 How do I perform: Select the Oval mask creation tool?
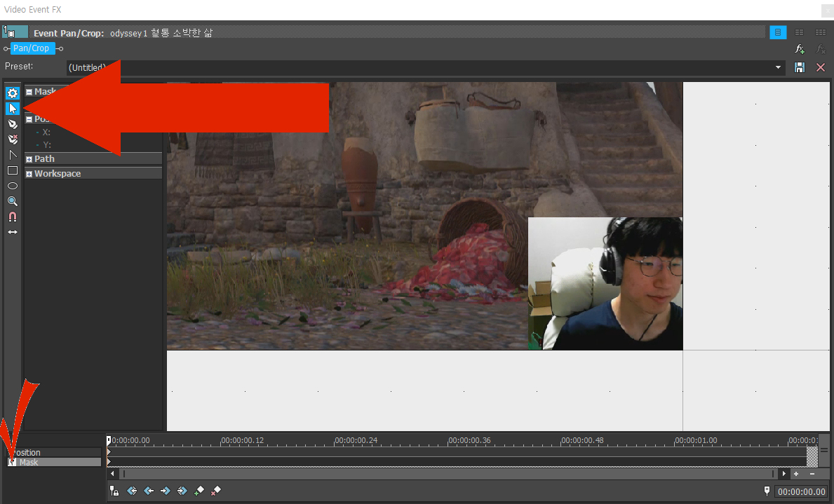[x=12, y=186]
